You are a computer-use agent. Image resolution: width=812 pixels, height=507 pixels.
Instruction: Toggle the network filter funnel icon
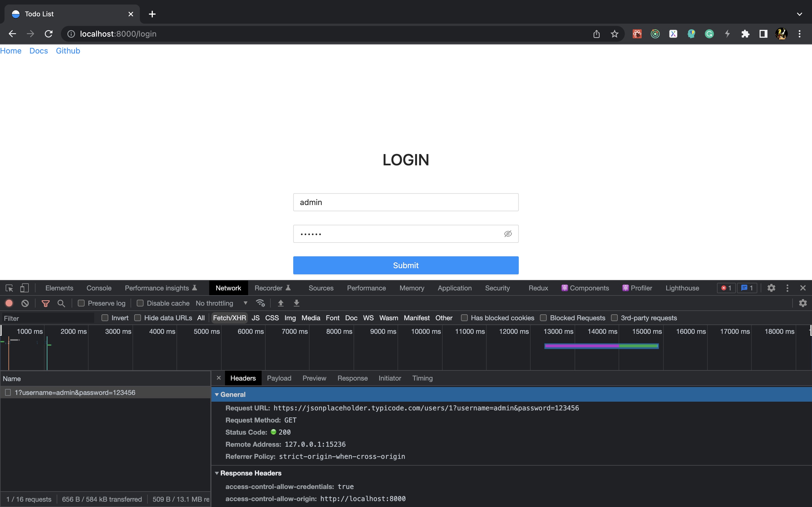(46, 303)
